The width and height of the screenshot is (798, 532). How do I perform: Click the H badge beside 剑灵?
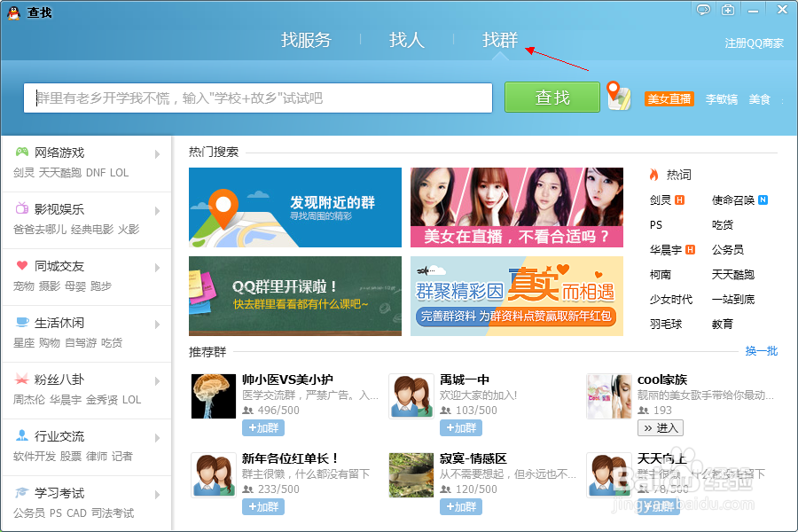pyautogui.click(x=679, y=200)
